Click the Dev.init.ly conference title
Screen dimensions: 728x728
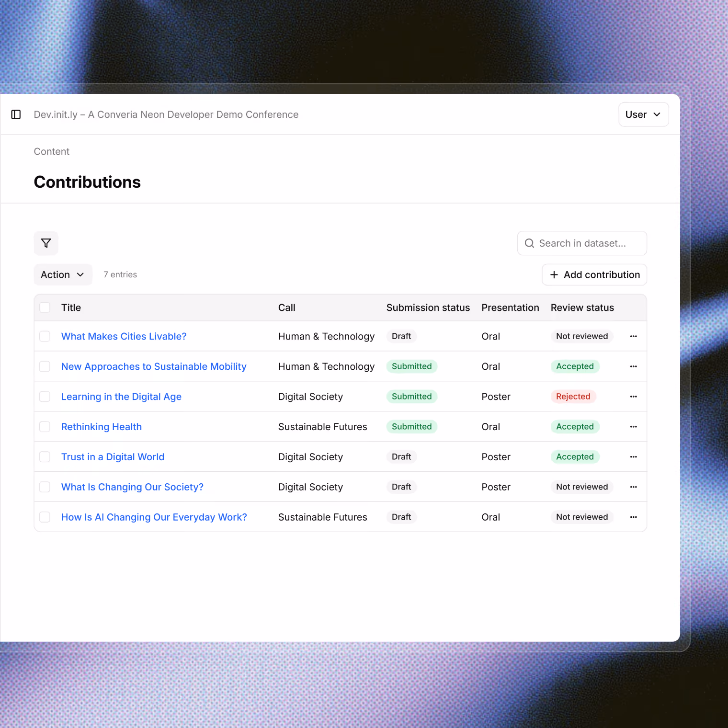click(166, 114)
